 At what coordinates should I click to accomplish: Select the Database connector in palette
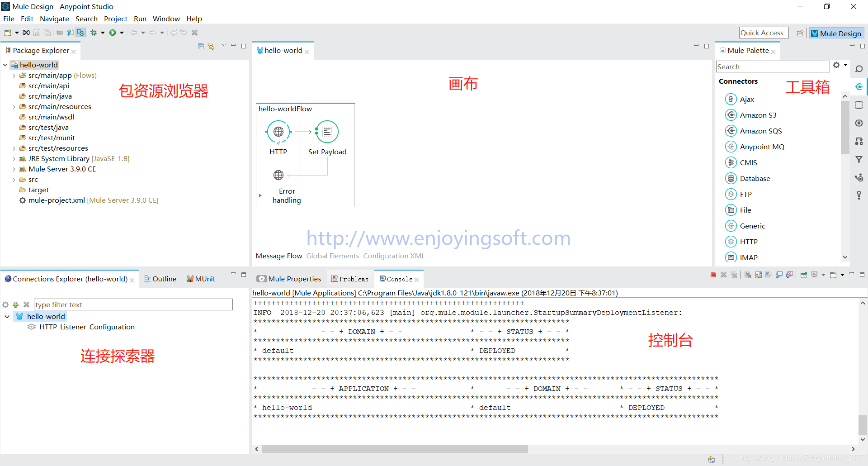point(747,178)
